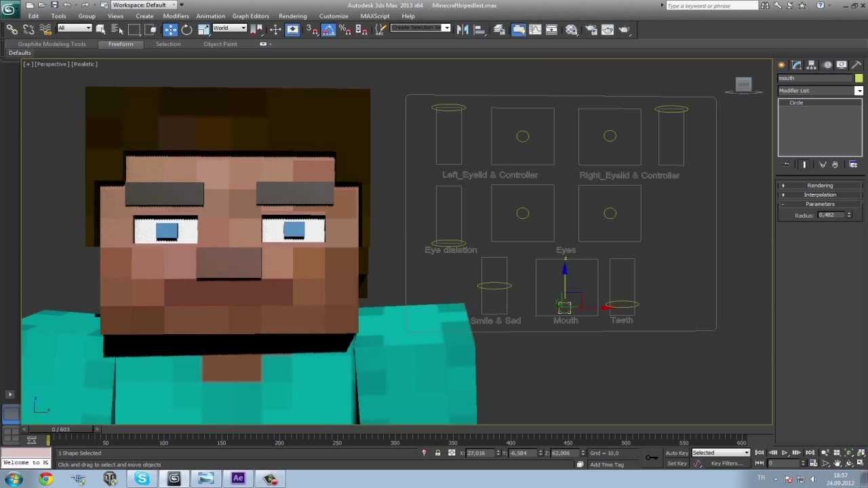The image size is (868, 488).
Task: Click the Set Key button
Action: point(677,464)
